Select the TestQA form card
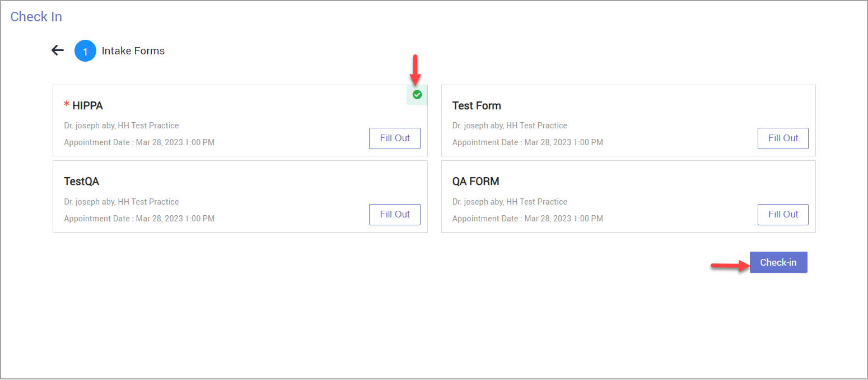868x380 pixels. [240, 196]
